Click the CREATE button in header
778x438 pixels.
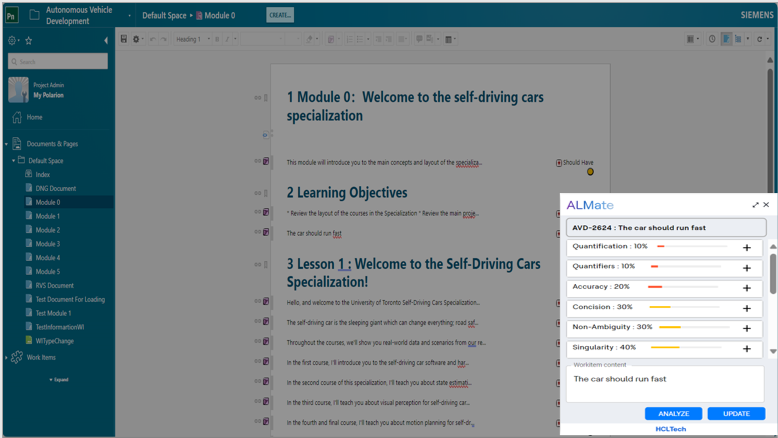(x=280, y=15)
